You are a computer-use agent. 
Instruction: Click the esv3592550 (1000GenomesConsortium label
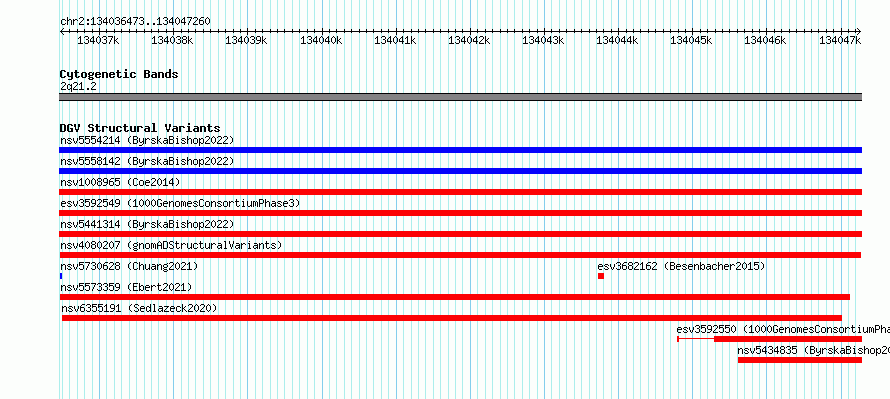click(783, 329)
